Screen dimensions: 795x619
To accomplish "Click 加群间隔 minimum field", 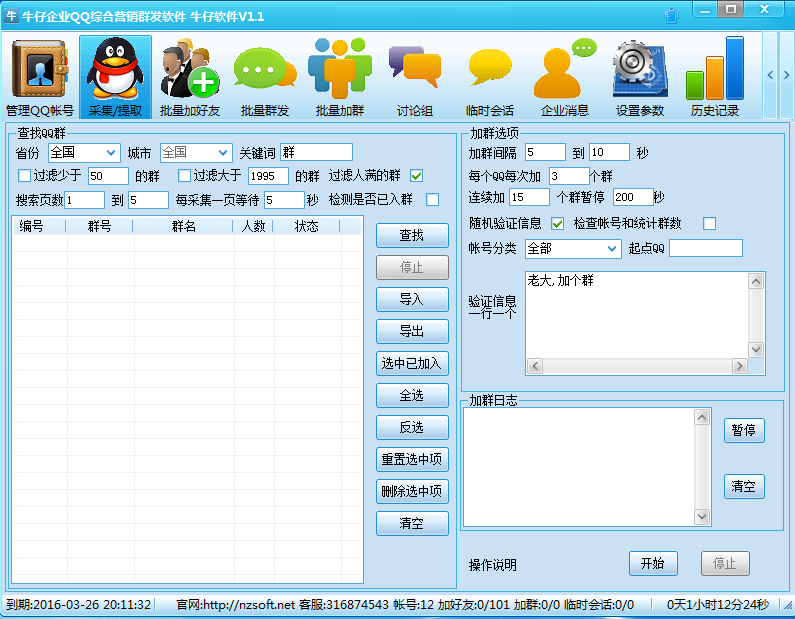I will point(545,152).
